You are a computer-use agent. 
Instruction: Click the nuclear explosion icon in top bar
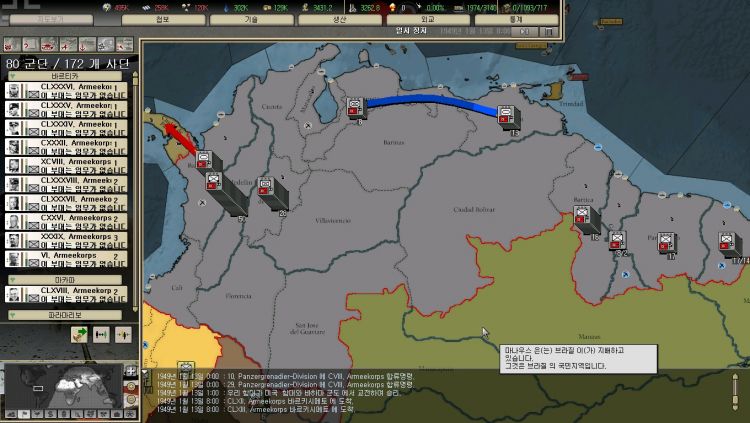pyautogui.click(x=393, y=7)
